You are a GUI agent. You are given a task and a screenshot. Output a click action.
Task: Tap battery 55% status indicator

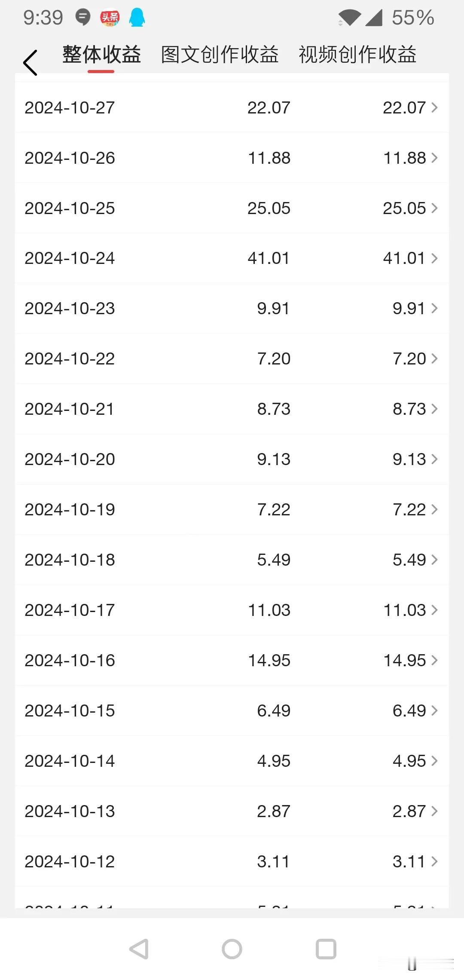[x=412, y=18]
